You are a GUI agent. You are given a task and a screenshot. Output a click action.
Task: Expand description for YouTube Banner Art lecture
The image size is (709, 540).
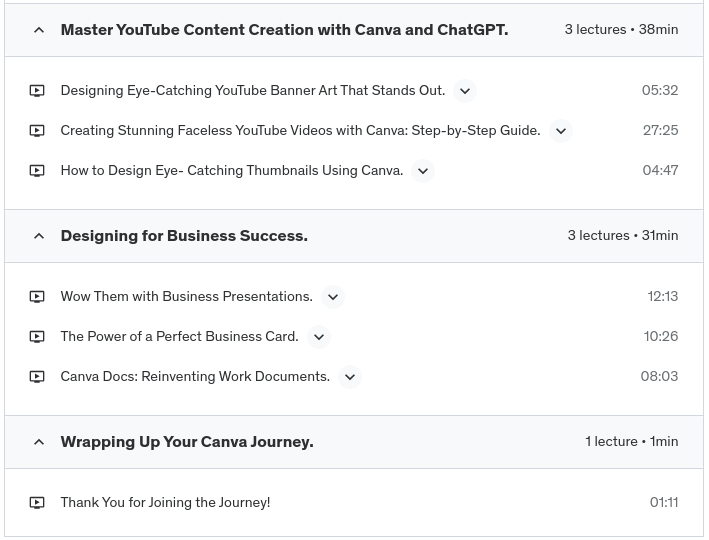click(x=465, y=91)
